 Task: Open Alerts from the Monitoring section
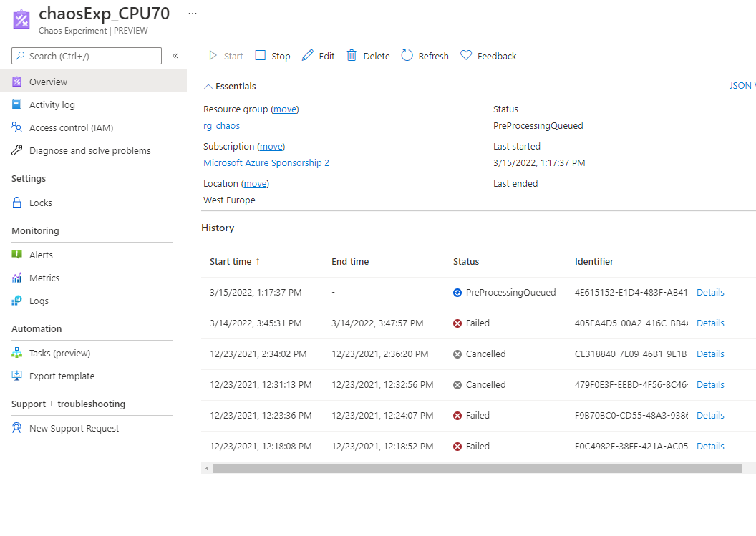coord(41,255)
